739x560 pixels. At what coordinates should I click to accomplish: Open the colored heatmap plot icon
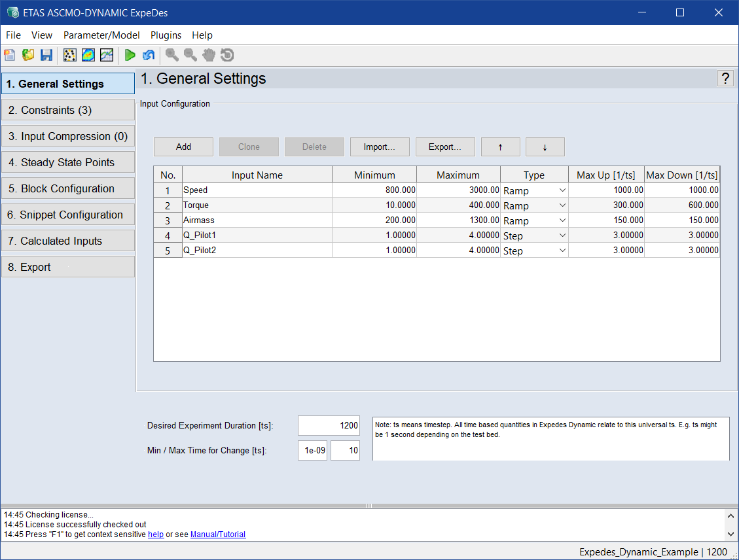coord(88,56)
